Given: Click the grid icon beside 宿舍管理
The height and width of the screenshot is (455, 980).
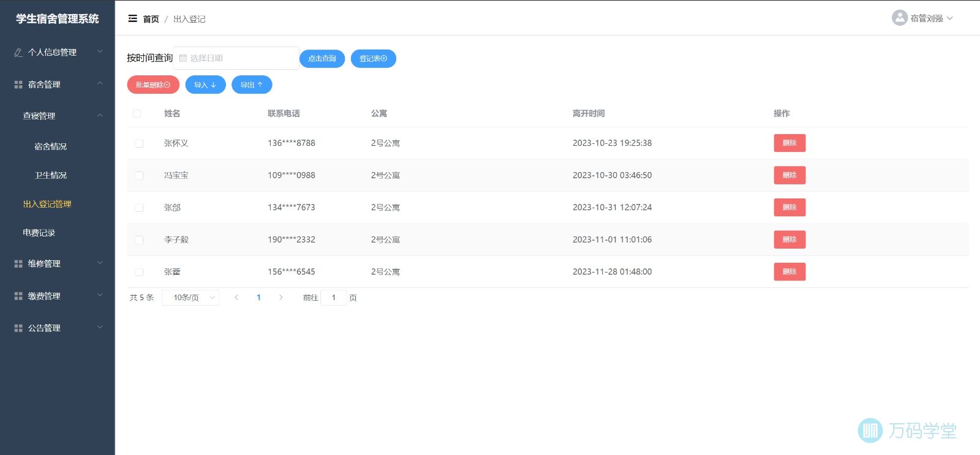Looking at the screenshot, I should tap(18, 85).
